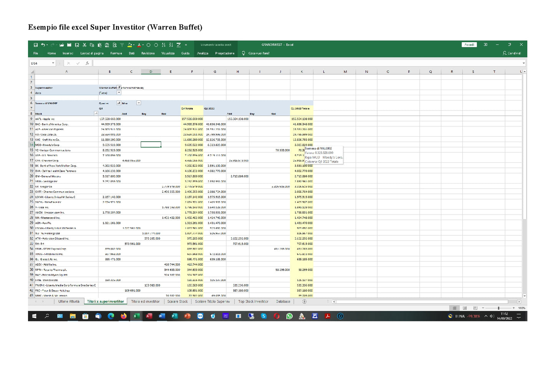This screenshot has width=555, height=392.
Task: Open fill color dropdown arrow
Action: coord(134,45)
